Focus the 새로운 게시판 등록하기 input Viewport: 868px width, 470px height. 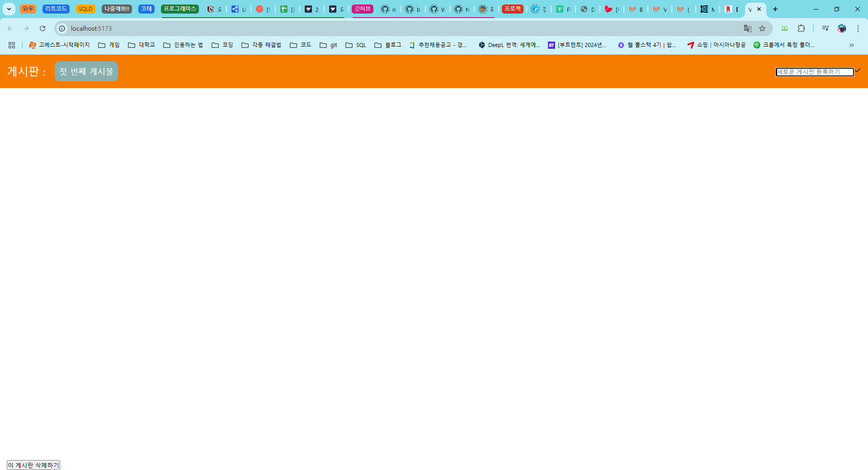tap(815, 72)
